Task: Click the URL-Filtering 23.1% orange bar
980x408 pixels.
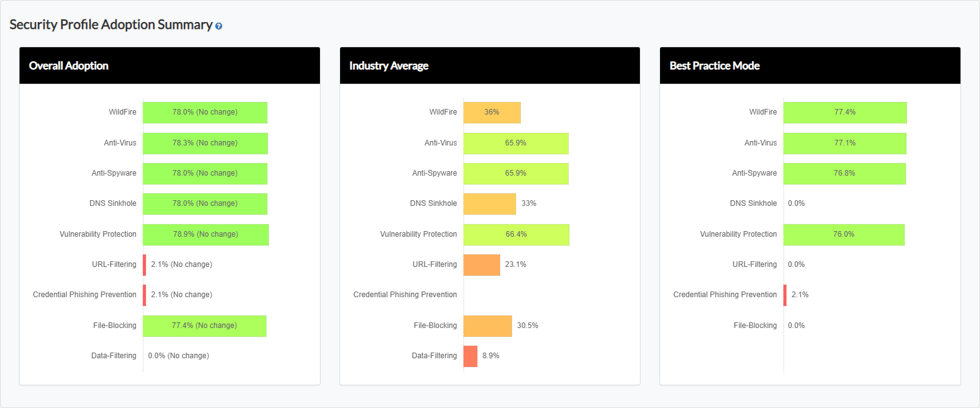Action: [x=482, y=264]
